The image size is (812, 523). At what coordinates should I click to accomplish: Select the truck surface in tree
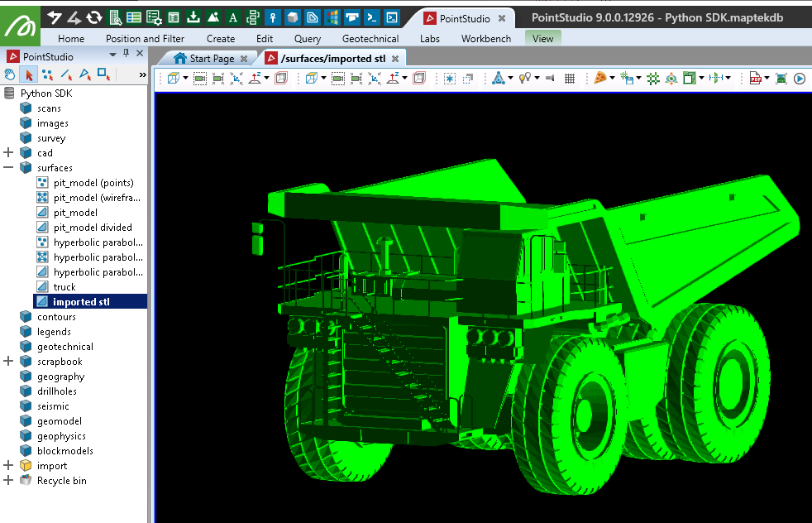tap(64, 287)
